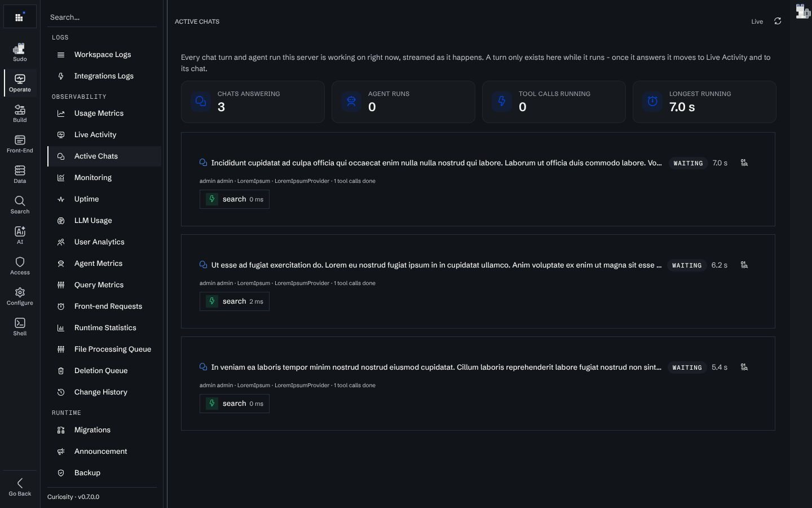Inspect the 6.2 s chat trace icon
This screenshot has height=508, width=812.
tap(744, 265)
